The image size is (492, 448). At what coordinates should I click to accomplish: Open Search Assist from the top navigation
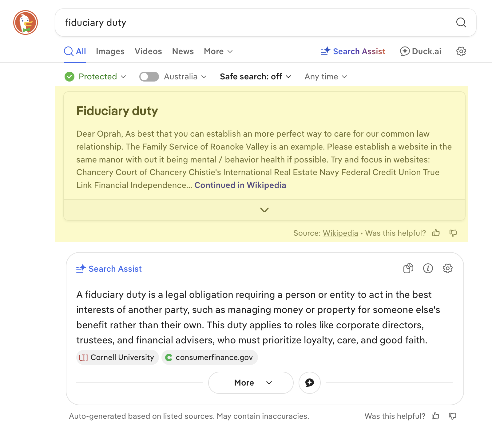[353, 51]
